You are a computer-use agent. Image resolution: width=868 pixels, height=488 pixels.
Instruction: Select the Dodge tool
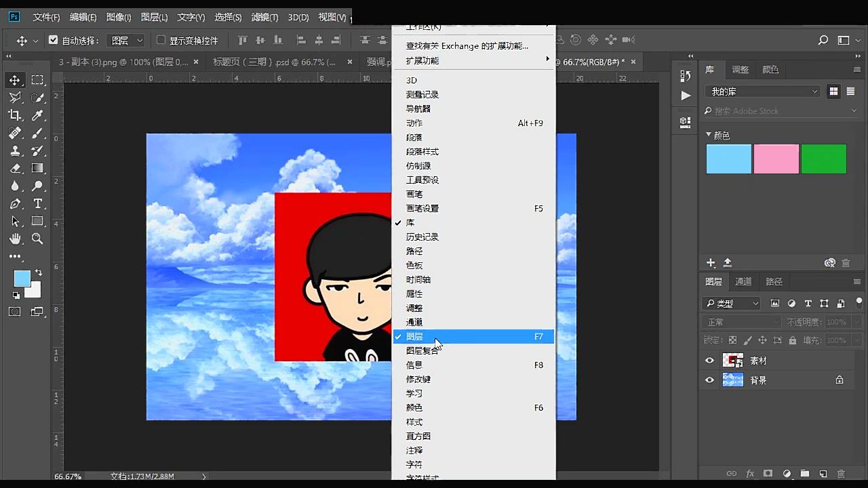click(x=37, y=186)
